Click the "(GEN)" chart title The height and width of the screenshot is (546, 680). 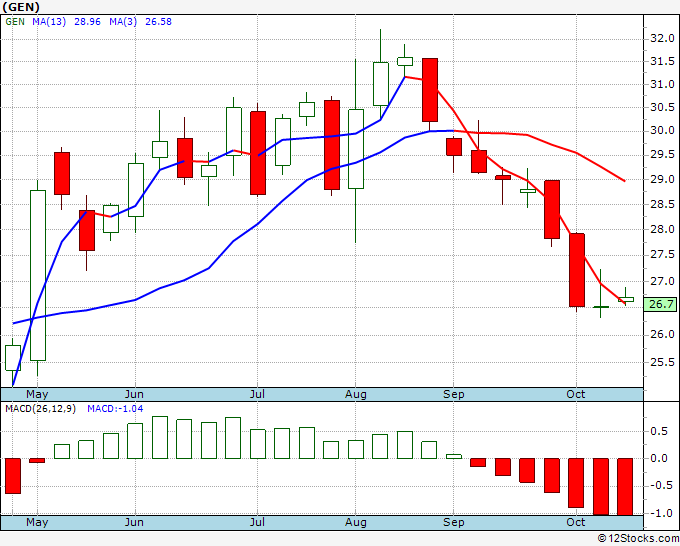(21, 7)
